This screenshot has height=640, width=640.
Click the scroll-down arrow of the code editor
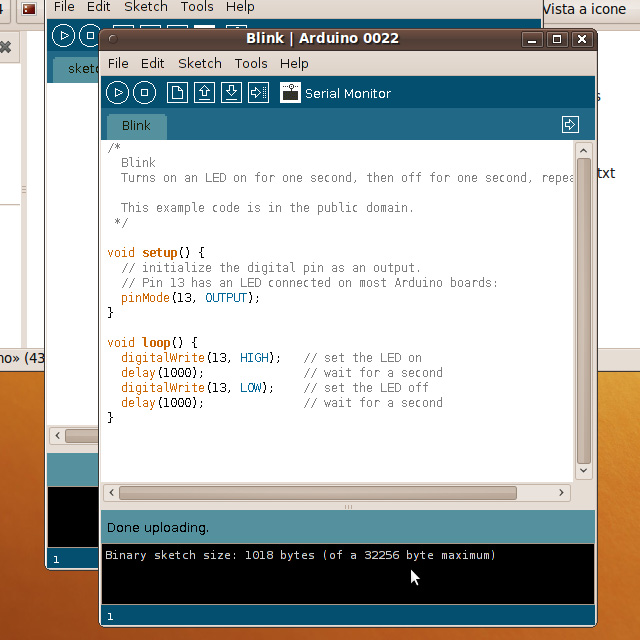coord(584,470)
